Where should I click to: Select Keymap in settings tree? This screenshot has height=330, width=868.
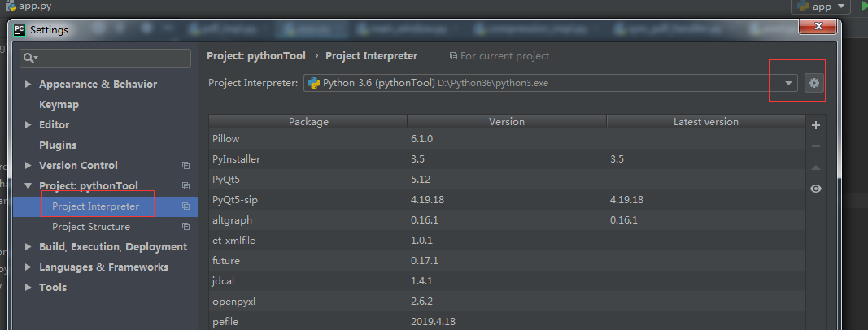pos(59,105)
